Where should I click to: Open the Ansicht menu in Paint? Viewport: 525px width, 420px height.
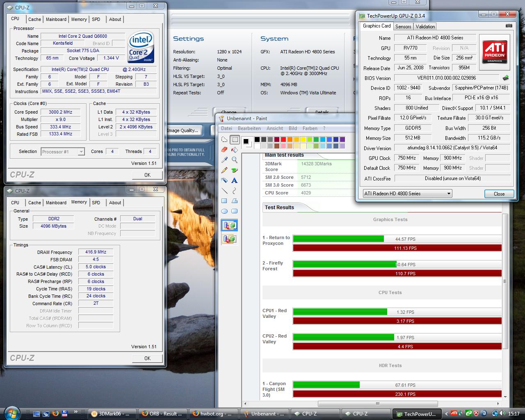pos(275,128)
